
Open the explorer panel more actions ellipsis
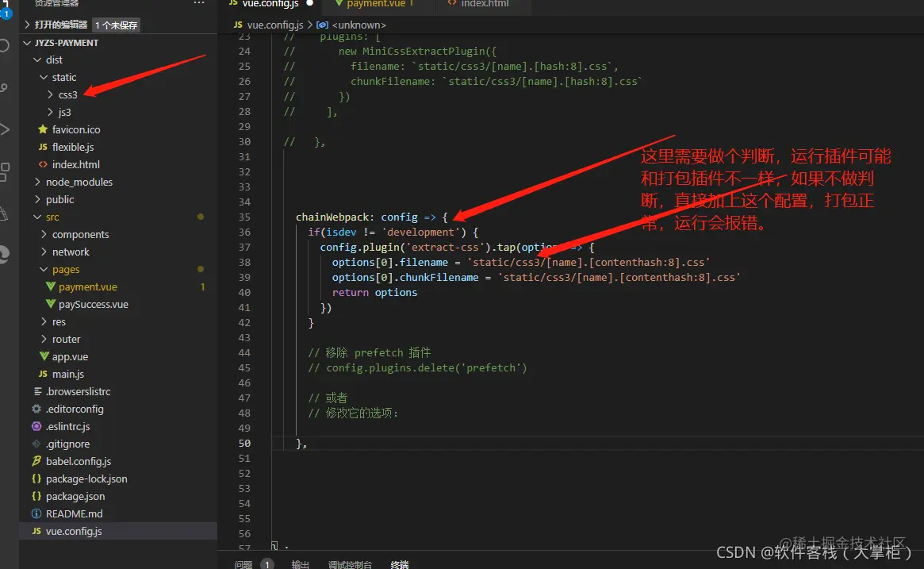(x=199, y=3)
